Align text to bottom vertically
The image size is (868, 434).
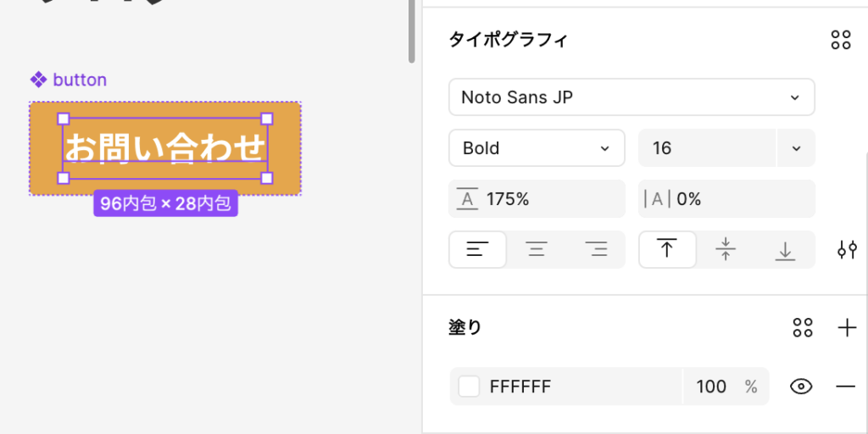[x=785, y=250]
